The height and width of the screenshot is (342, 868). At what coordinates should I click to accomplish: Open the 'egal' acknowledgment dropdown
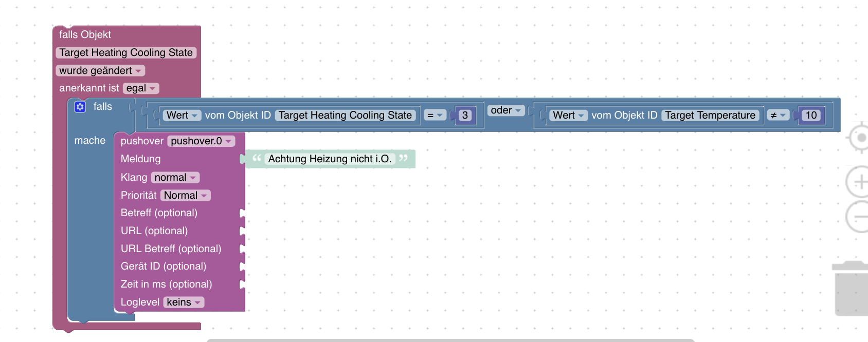[141, 88]
